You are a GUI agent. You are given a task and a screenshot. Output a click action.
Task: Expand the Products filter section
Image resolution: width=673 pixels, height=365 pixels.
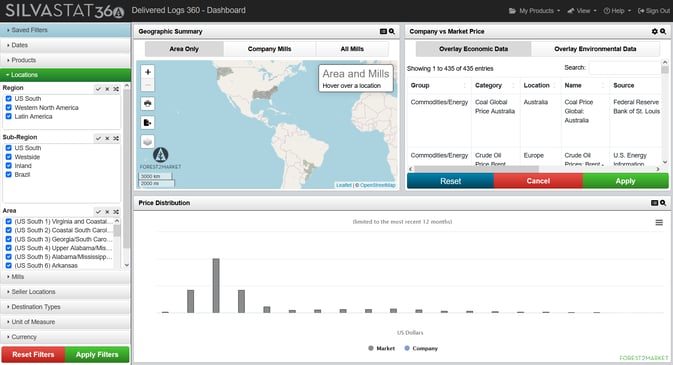point(65,60)
